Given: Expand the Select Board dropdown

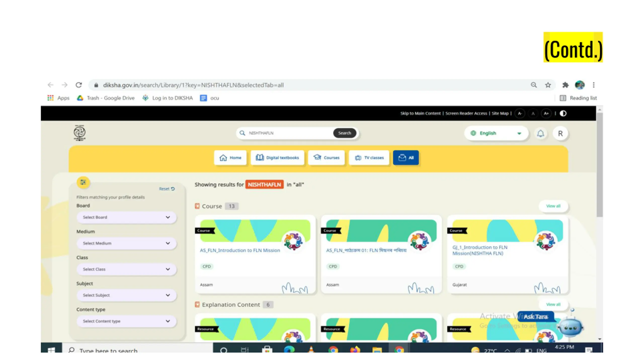Looking at the screenshot, I should click(127, 217).
